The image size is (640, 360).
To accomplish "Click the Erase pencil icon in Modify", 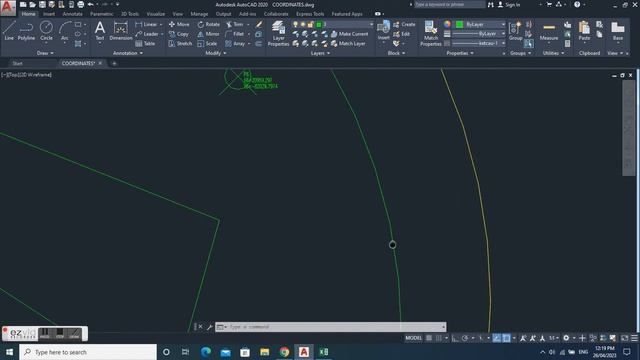I will pos(258,24).
